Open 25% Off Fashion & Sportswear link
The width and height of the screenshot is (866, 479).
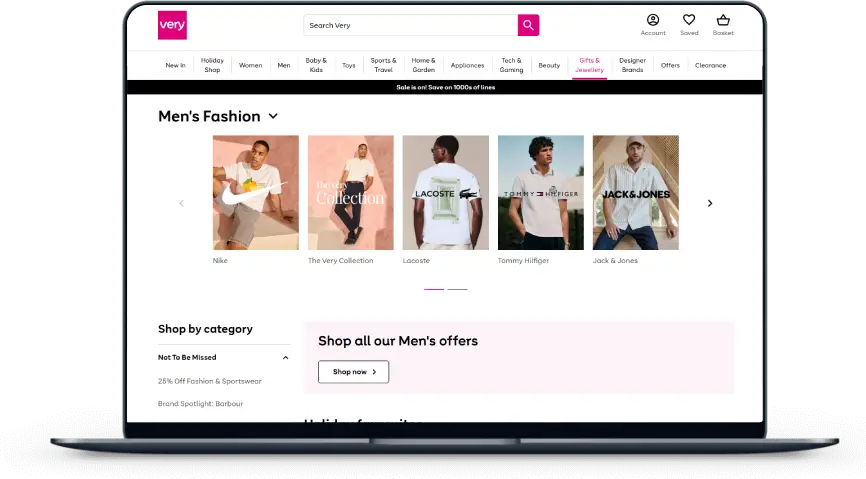[x=210, y=381]
